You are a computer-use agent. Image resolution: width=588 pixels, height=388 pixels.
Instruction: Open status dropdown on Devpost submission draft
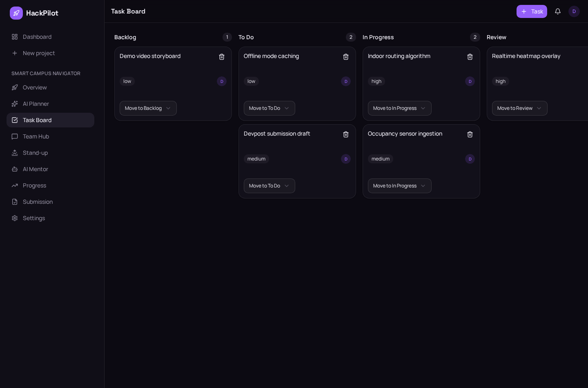point(269,186)
